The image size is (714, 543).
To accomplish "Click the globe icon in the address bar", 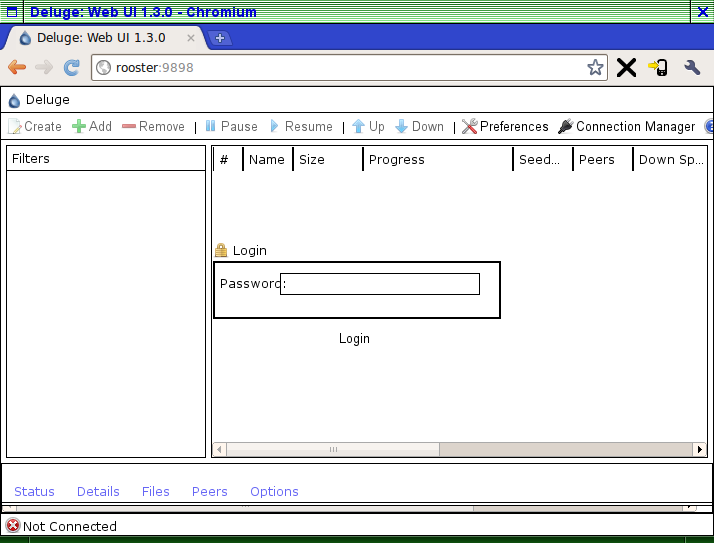I will (x=103, y=67).
